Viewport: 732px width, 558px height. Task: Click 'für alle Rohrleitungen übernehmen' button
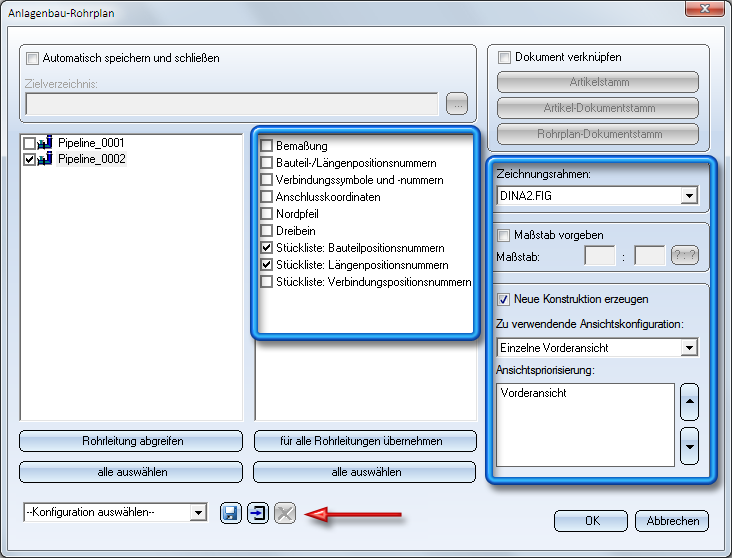pos(365,441)
